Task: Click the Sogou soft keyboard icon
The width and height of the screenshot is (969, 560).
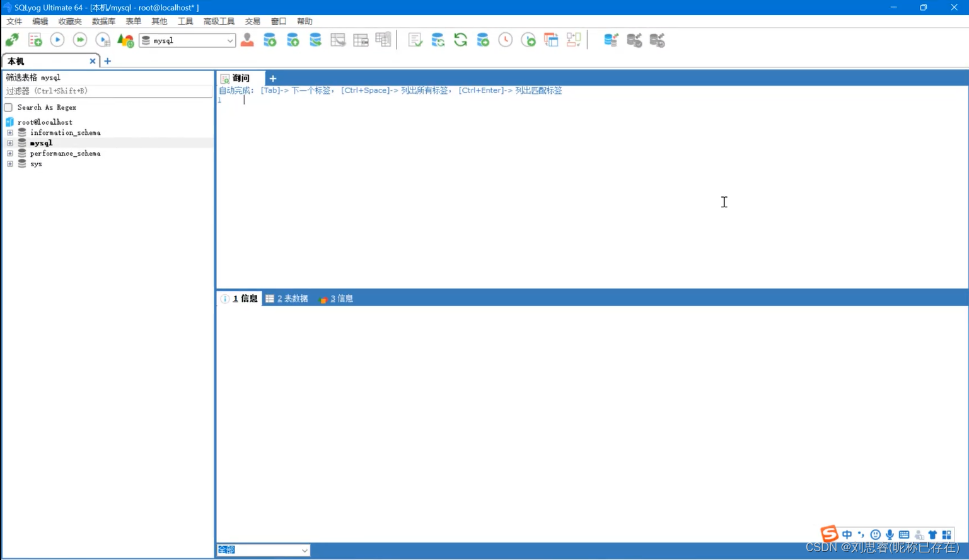Action: [904, 535]
